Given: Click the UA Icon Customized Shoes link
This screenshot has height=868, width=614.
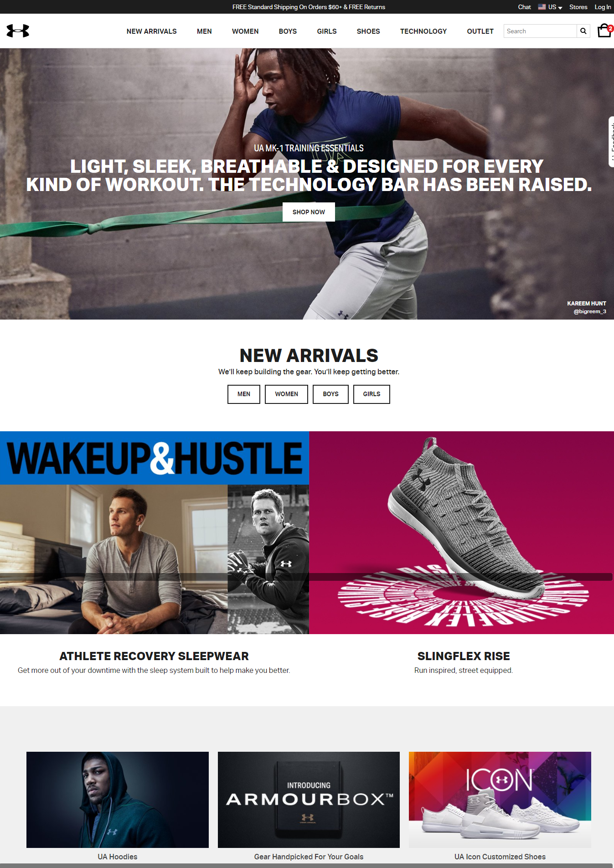Looking at the screenshot, I should (500, 857).
